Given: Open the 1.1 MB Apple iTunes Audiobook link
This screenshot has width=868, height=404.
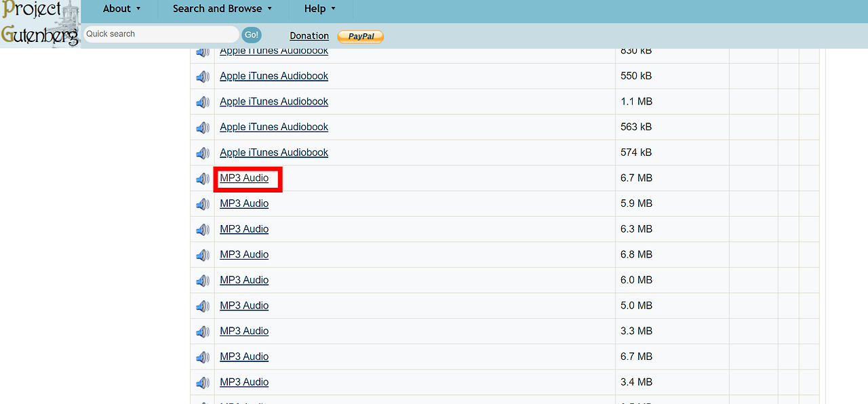Looking at the screenshot, I should coord(273,101).
